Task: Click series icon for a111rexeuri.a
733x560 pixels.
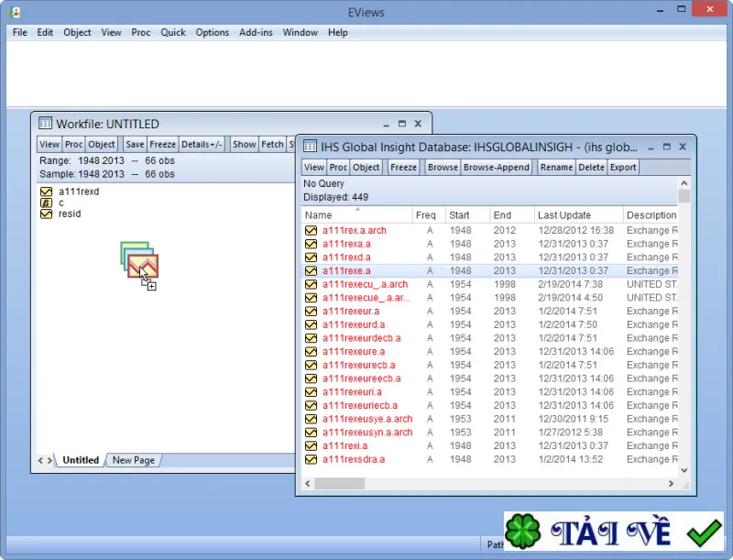Action: (x=311, y=392)
